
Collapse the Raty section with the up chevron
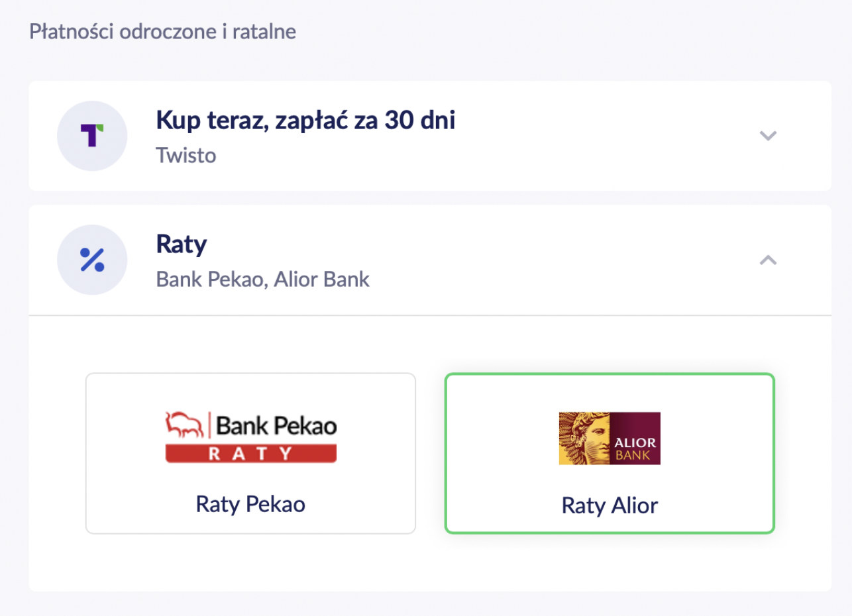pos(767,260)
